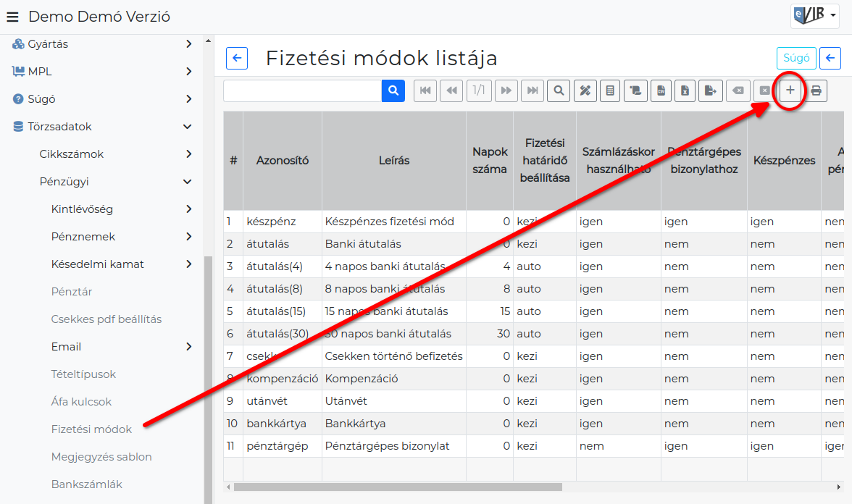
Task: Select Áfa kulcsok menu item
Action: click(x=81, y=402)
